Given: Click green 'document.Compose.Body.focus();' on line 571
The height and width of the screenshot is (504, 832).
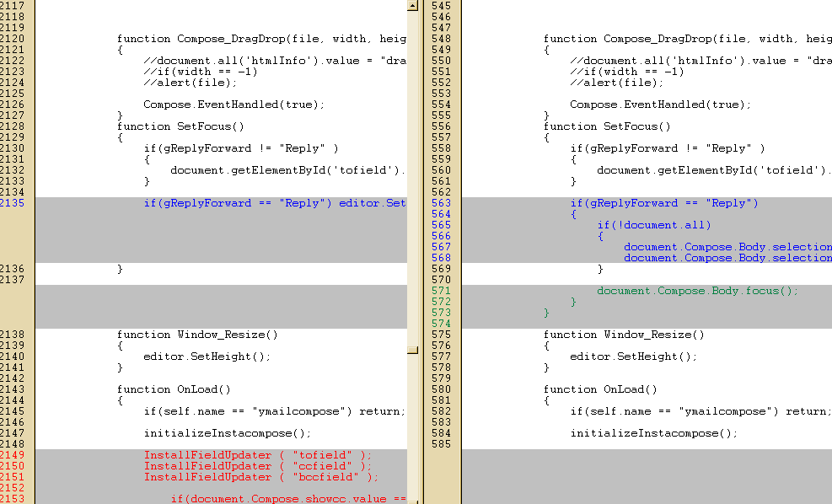Looking at the screenshot, I should coord(697,291).
